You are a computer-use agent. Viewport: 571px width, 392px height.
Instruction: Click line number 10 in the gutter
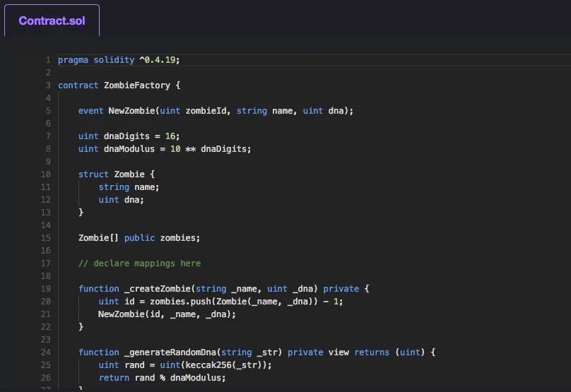click(x=45, y=174)
